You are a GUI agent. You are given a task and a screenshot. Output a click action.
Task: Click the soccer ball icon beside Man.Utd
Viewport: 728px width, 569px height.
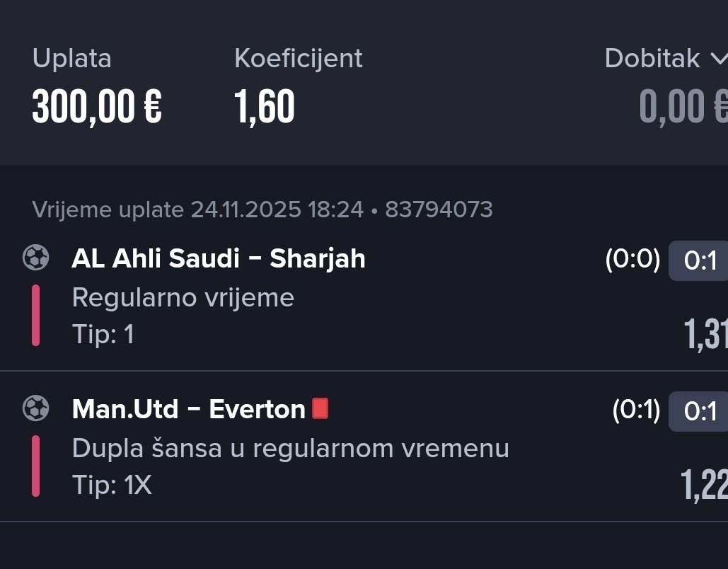click(35, 408)
